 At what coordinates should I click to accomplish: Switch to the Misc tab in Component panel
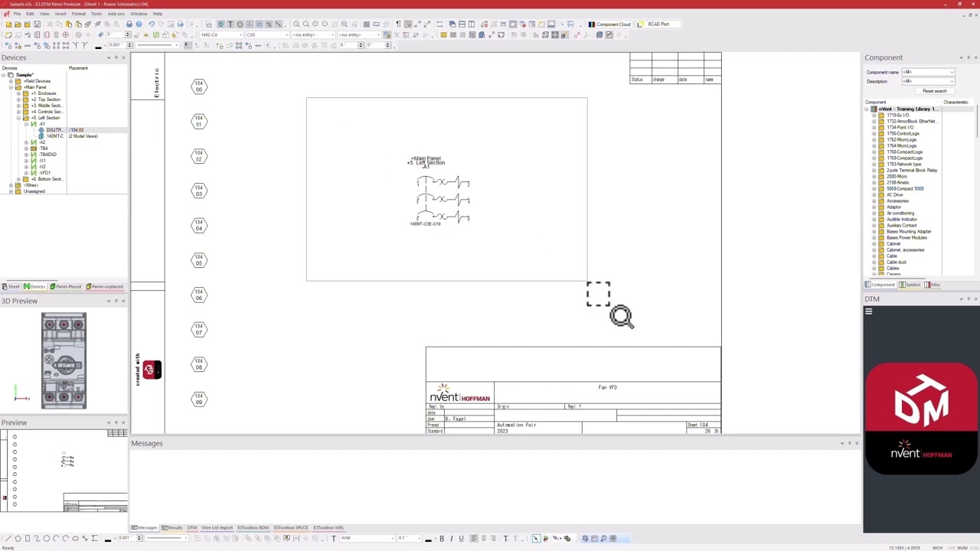pos(933,285)
